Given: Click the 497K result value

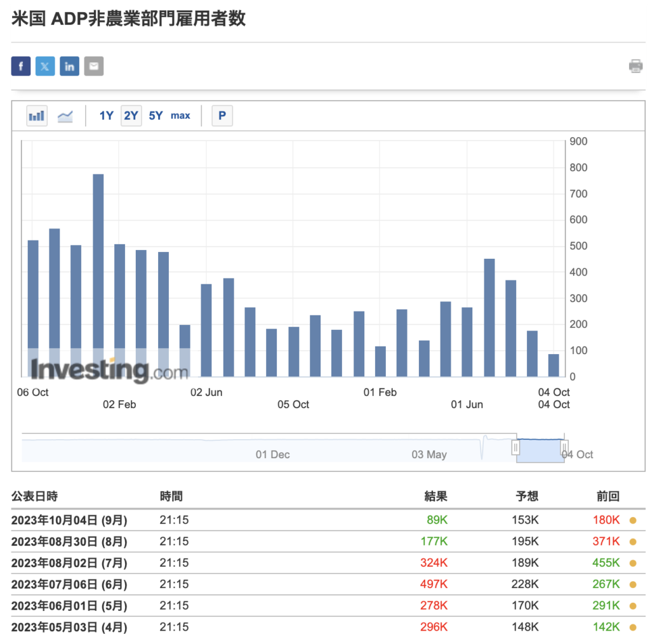Looking at the screenshot, I should pos(434,584).
